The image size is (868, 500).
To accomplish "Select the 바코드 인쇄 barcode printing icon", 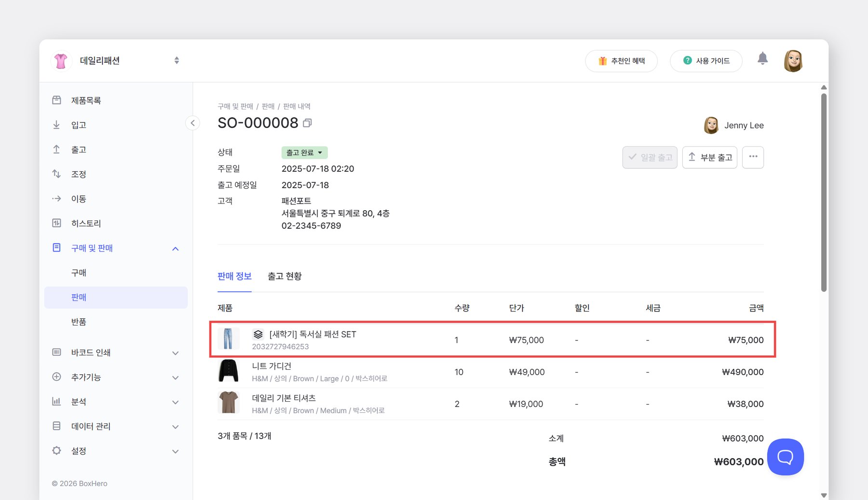I will pos(56,352).
